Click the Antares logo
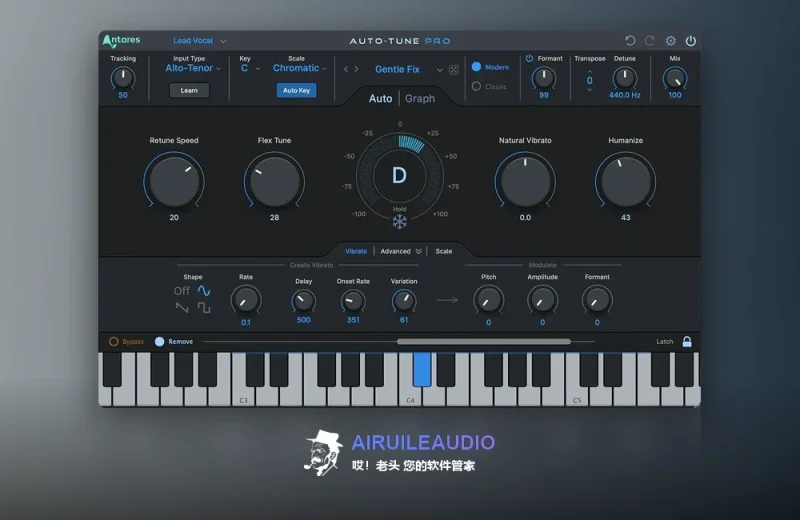The image size is (800, 520). pyautogui.click(x=121, y=40)
